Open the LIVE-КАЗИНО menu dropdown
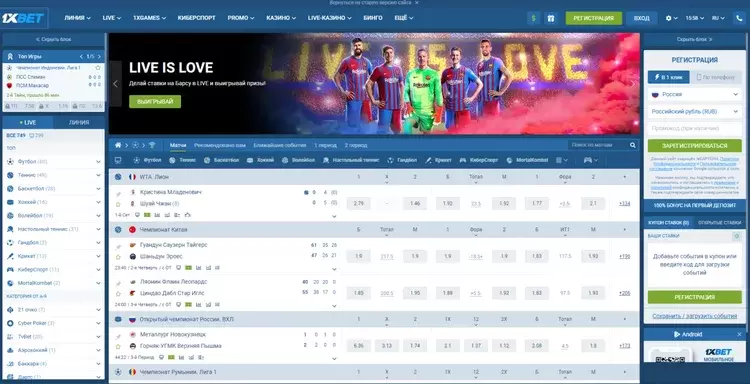 [330, 18]
